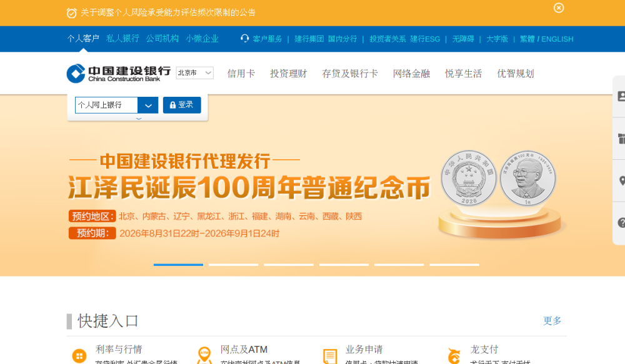Select the first carousel slide indicator
The width and height of the screenshot is (625, 364).
(178, 265)
